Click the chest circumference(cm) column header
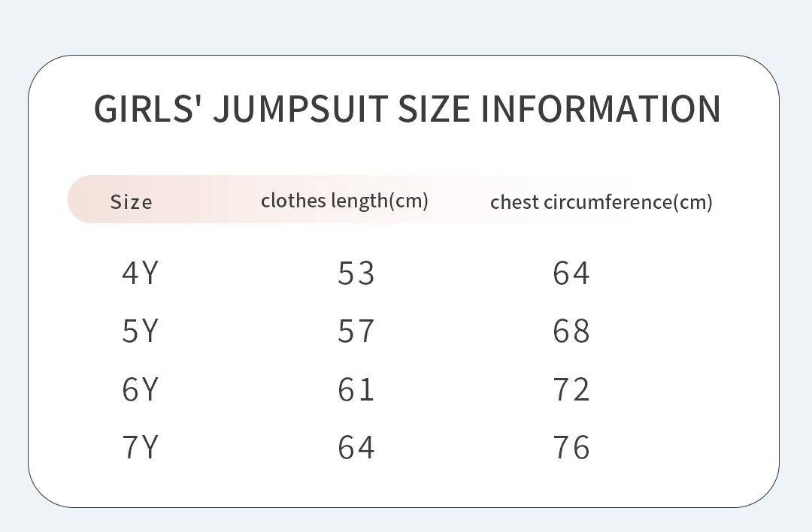The image size is (812, 532). click(601, 201)
